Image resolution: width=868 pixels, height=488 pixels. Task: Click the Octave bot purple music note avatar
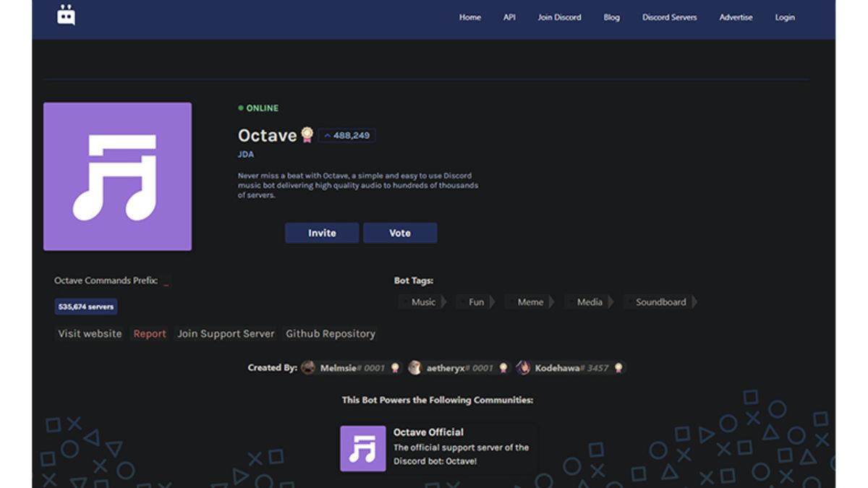[117, 175]
